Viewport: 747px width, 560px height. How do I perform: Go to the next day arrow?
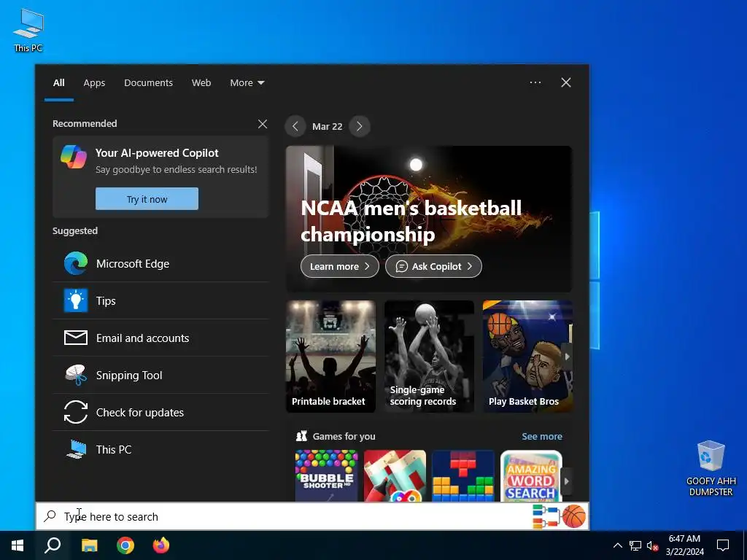pyautogui.click(x=359, y=126)
